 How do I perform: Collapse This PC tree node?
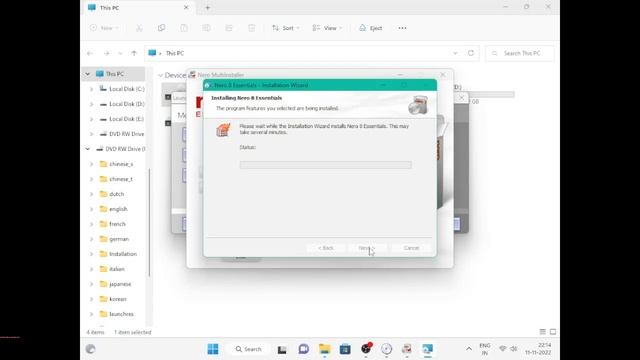[88, 74]
